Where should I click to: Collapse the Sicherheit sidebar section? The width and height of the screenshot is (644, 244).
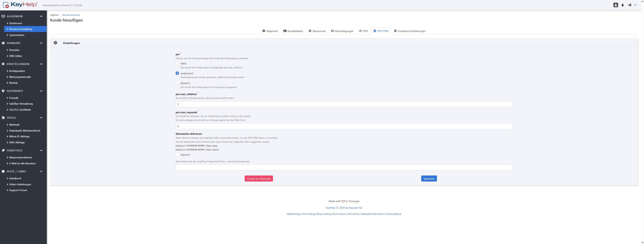click(41, 91)
